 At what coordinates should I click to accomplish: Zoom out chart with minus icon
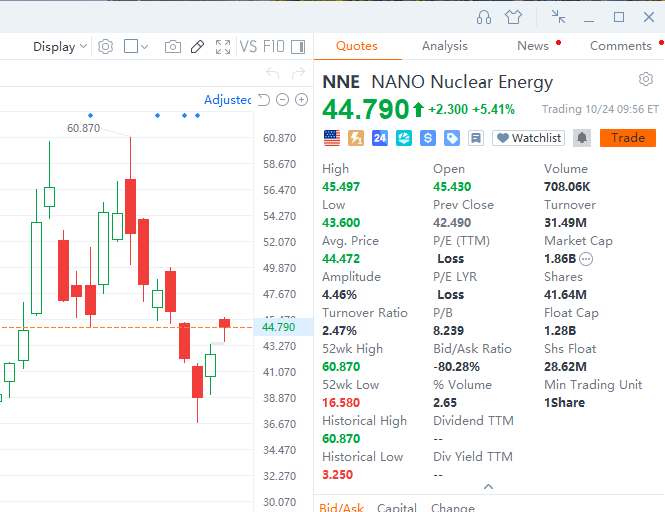click(282, 100)
